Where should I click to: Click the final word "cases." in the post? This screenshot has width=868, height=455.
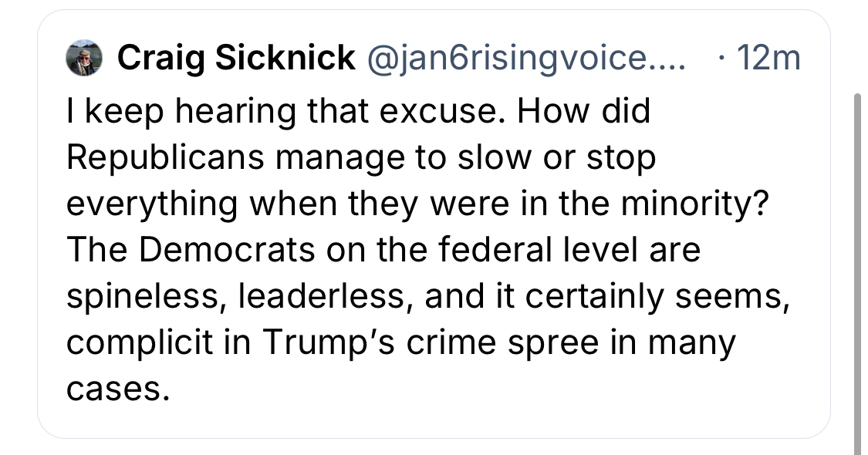point(117,389)
